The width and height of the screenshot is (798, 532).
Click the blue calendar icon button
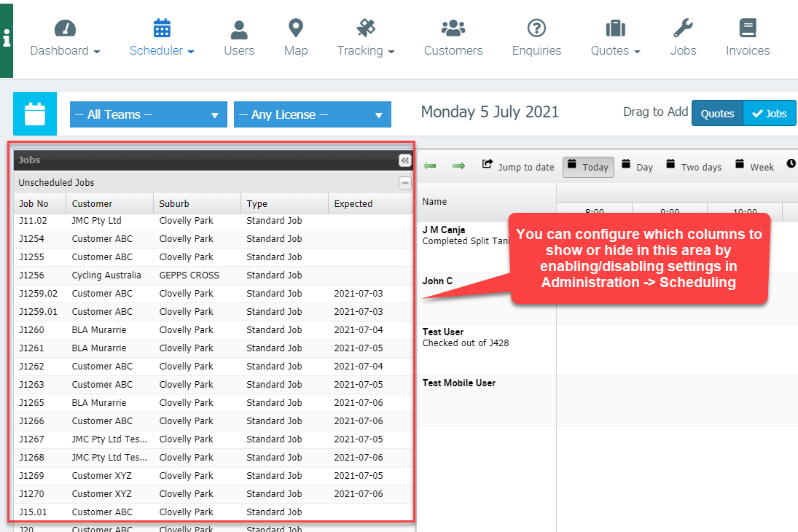(x=35, y=114)
